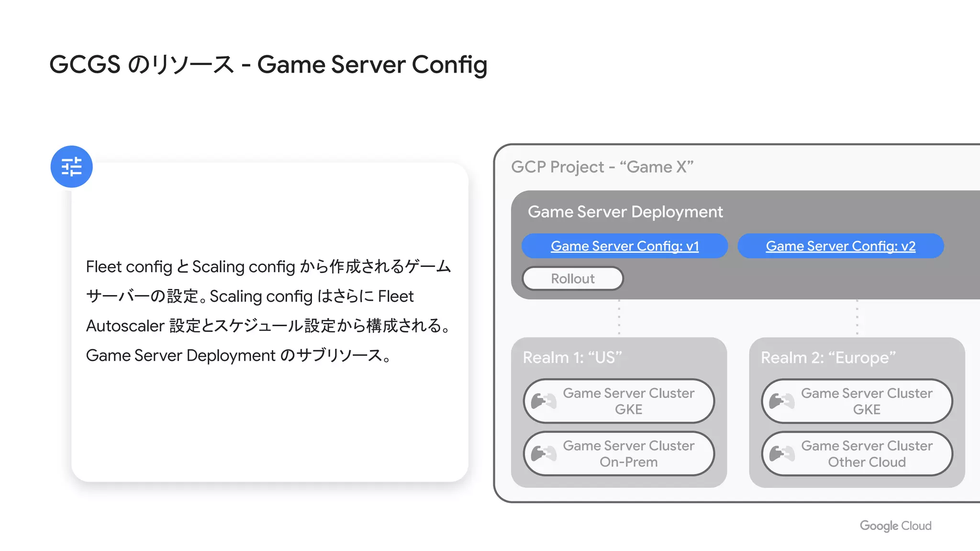Select Game Server Cluster GKE in Realm 2
Viewport: 980px width, 551px height.
click(x=857, y=401)
